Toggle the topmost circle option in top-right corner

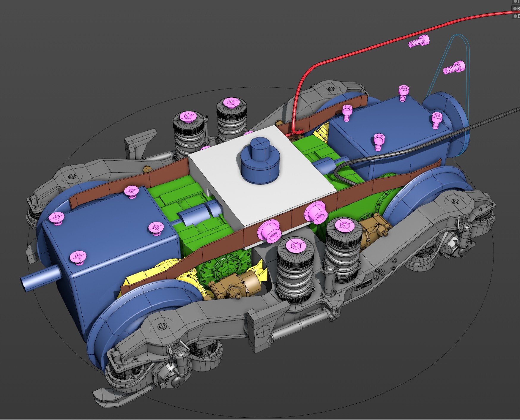point(516,1)
